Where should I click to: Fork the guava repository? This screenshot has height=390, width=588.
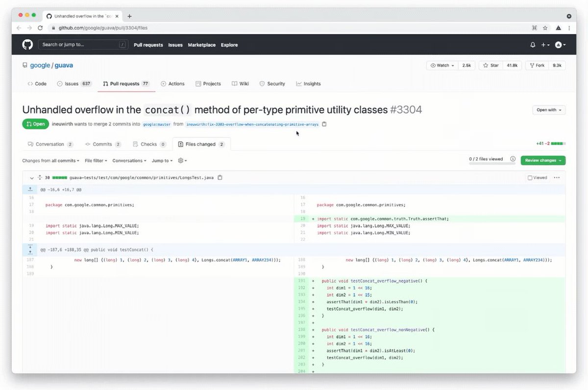(x=537, y=65)
